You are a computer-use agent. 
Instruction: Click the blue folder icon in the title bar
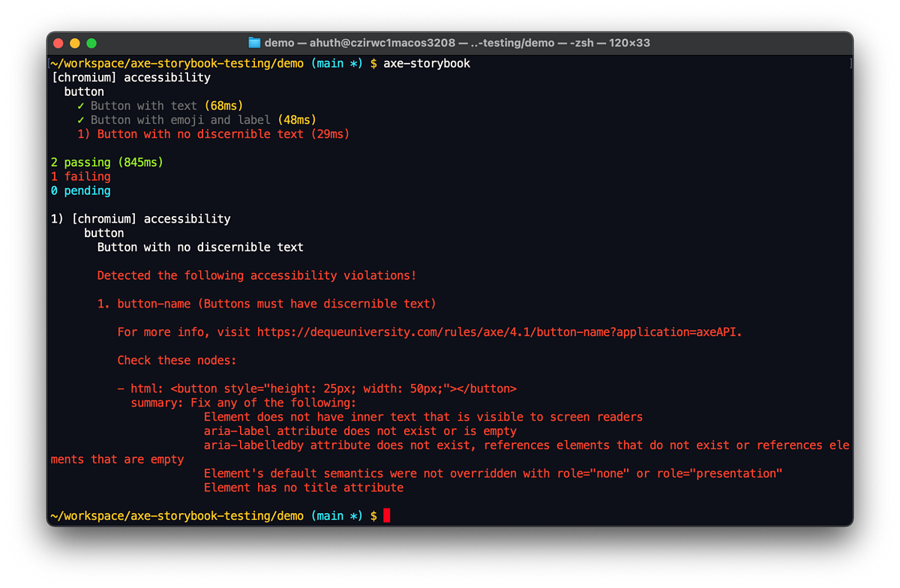255,43
